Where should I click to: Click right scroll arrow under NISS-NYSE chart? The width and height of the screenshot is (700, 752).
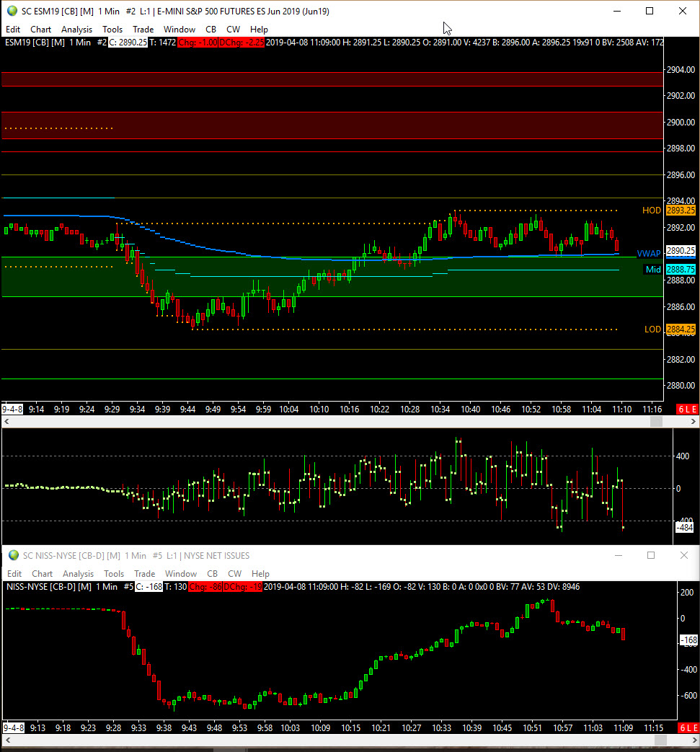click(694, 740)
